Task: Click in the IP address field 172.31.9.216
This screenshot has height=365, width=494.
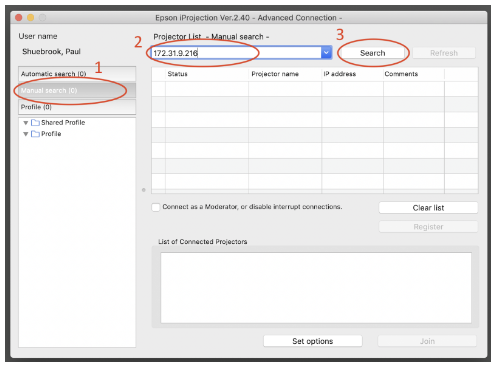Action: [x=236, y=53]
